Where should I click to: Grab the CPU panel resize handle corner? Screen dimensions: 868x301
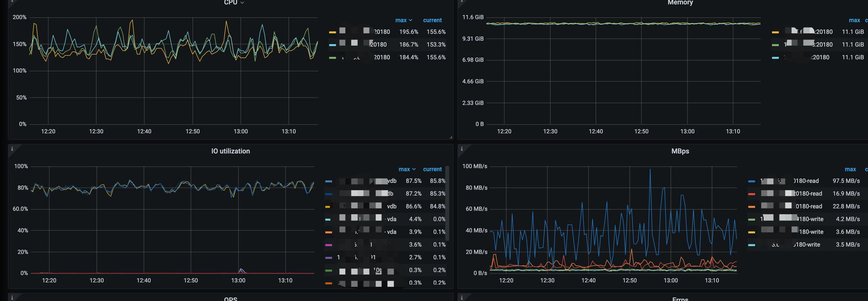click(450, 137)
